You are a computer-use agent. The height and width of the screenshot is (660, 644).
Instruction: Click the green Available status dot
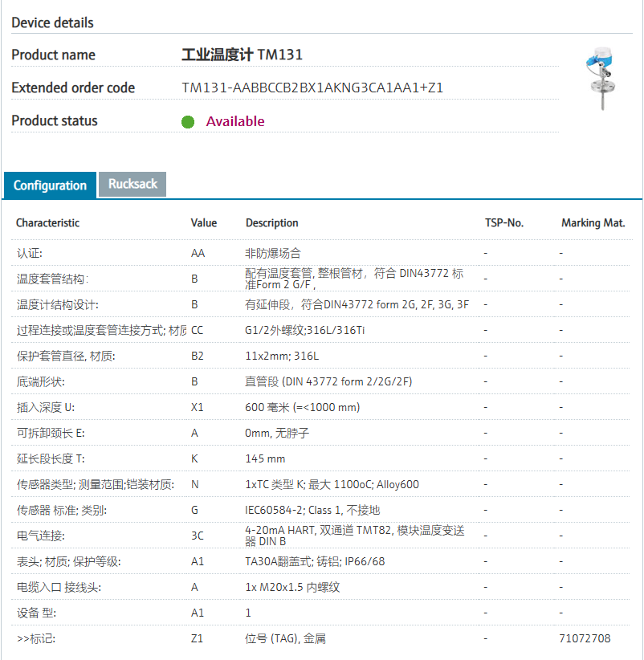(x=188, y=122)
